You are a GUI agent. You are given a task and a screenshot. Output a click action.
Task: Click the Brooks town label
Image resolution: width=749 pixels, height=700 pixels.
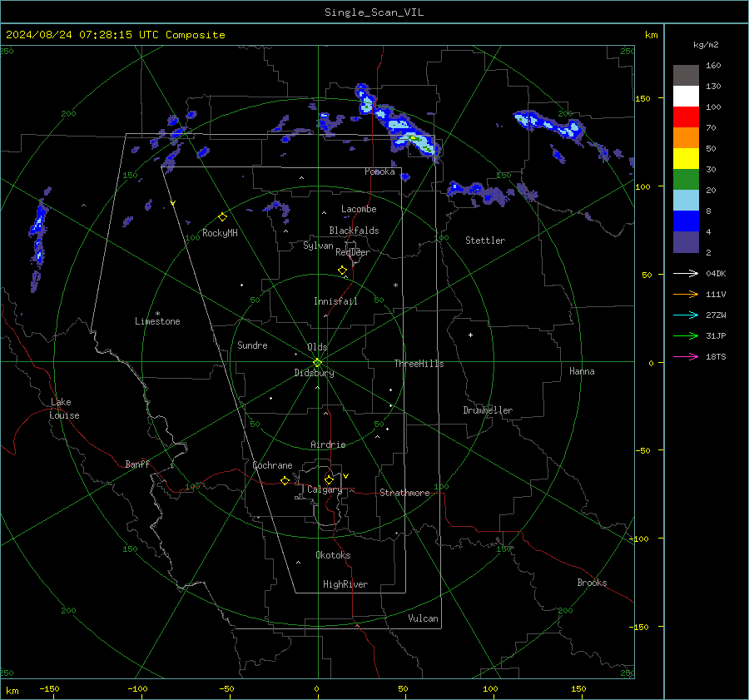(x=592, y=583)
